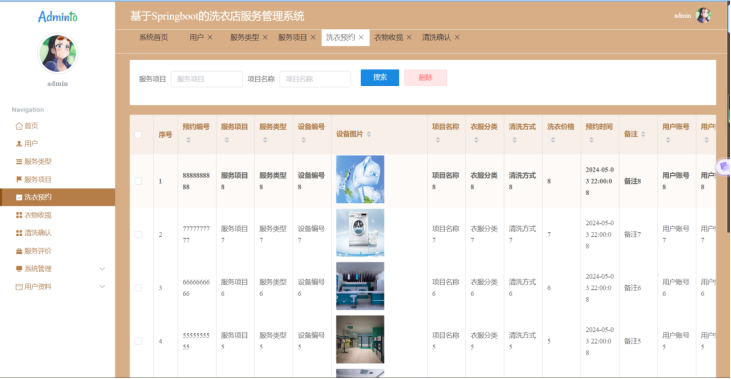Check the checkbox for row 2
Image resolution: width=731 pixels, height=379 pixels.
[138, 234]
